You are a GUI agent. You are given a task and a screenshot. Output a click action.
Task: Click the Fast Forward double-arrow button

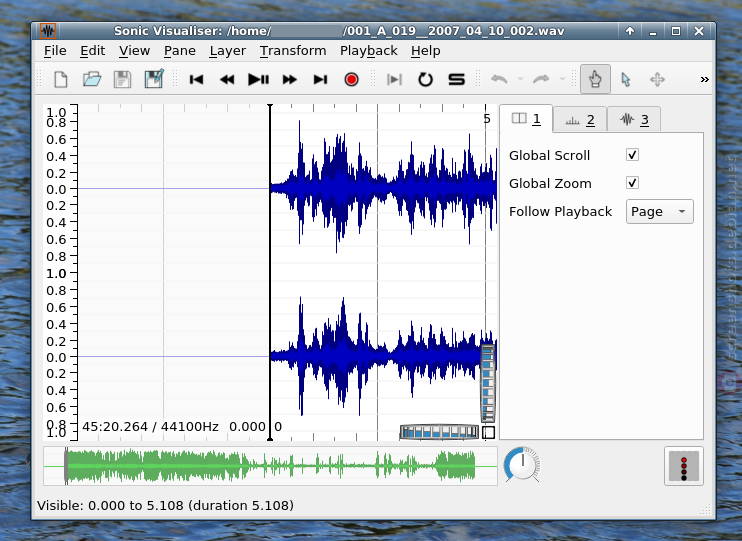click(x=290, y=80)
